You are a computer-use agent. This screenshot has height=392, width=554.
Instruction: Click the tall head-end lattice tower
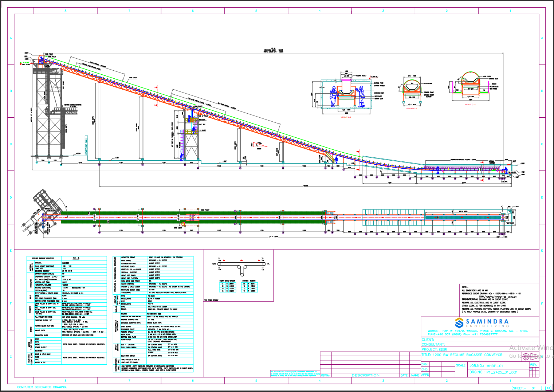click(x=46, y=113)
